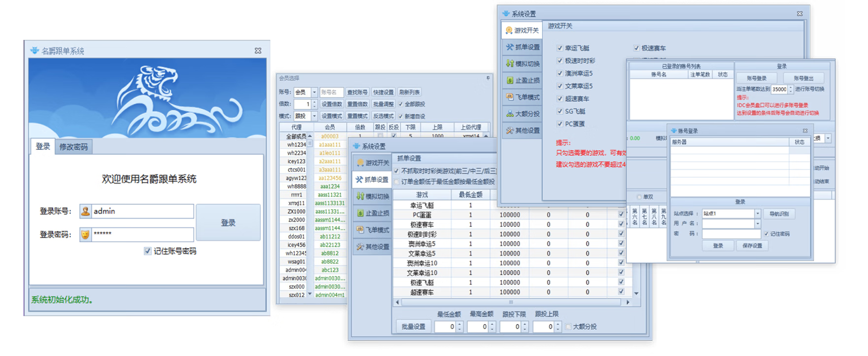Click the pin icon in 会员选择 panel

[x=488, y=78]
